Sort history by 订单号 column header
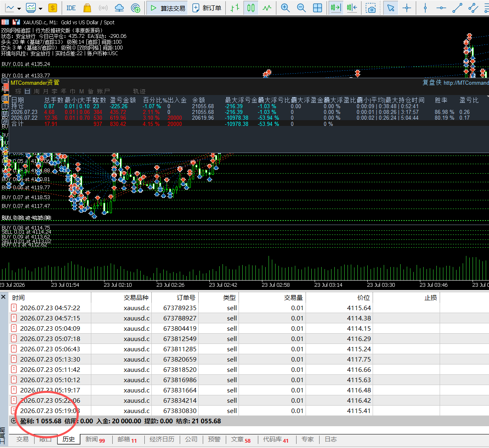This screenshot has width=489, height=448. coord(175,297)
